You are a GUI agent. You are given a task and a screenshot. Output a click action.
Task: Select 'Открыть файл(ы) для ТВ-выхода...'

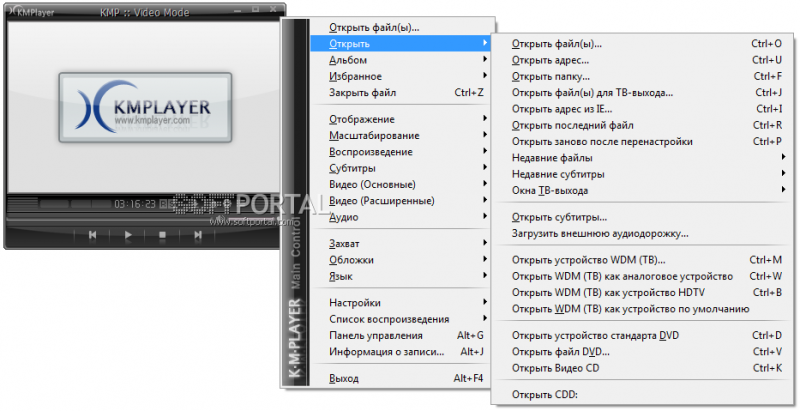click(644, 93)
